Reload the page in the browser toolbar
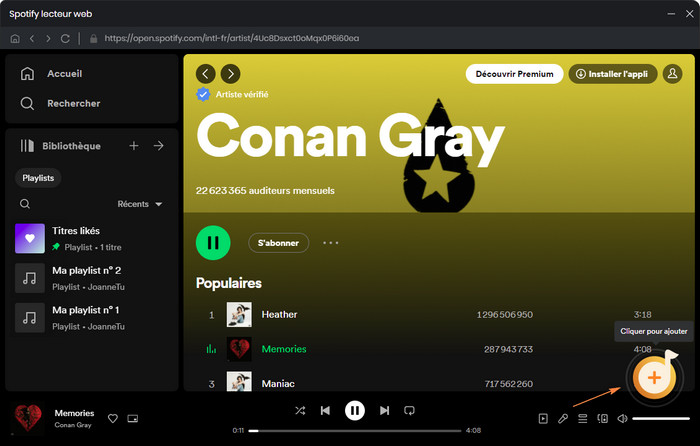 coord(65,38)
